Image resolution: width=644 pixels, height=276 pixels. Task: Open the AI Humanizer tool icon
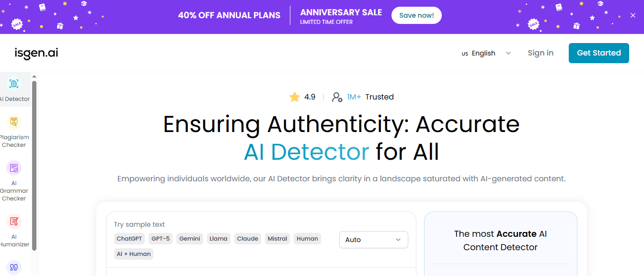pyautogui.click(x=14, y=221)
